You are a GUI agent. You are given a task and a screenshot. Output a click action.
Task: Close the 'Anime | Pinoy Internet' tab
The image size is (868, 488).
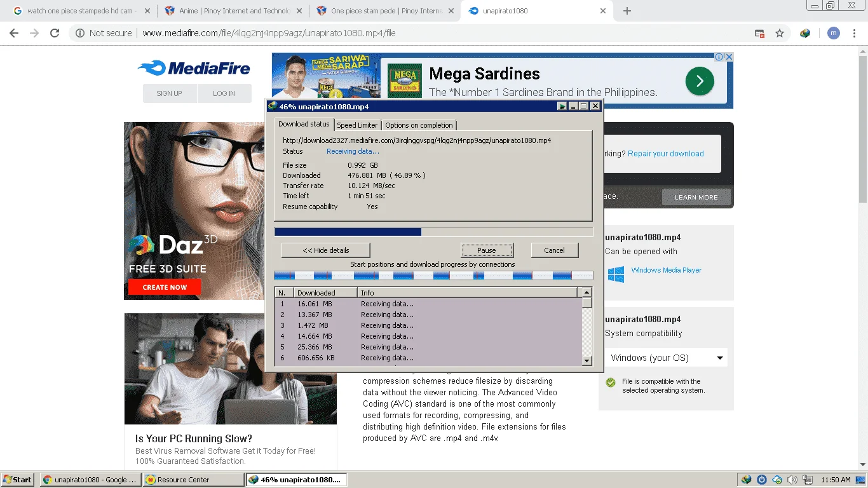coord(299,11)
